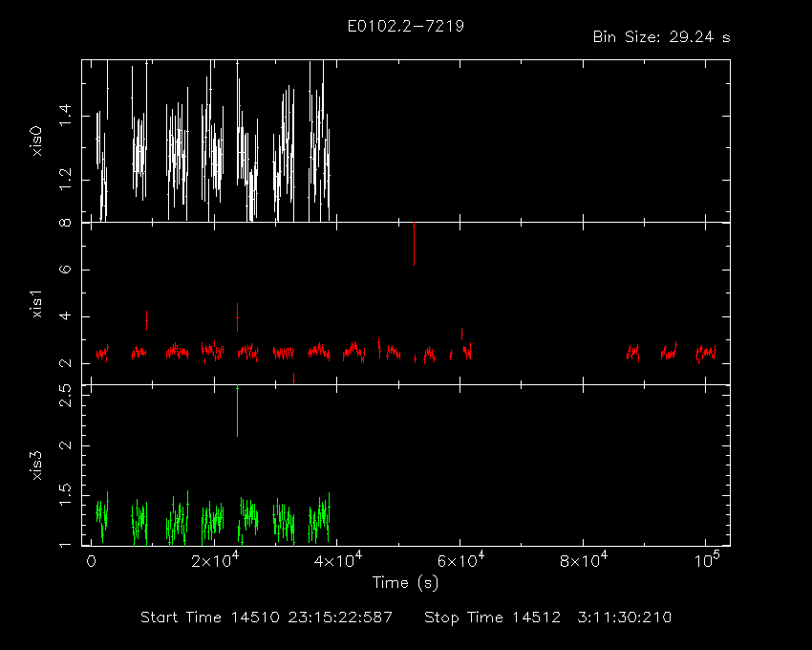
Task: Select the Bin Size 29.24 s label
Action: pyautogui.click(x=661, y=37)
